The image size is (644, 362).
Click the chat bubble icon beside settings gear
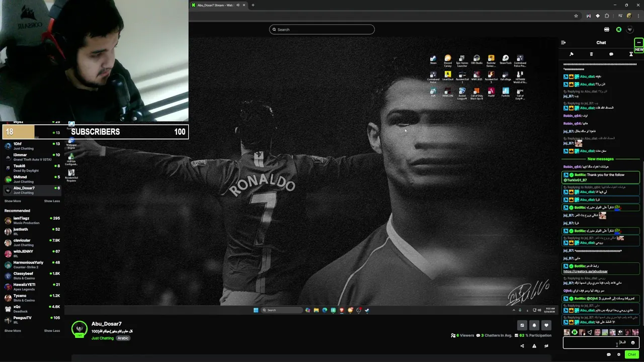tap(609, 354)
